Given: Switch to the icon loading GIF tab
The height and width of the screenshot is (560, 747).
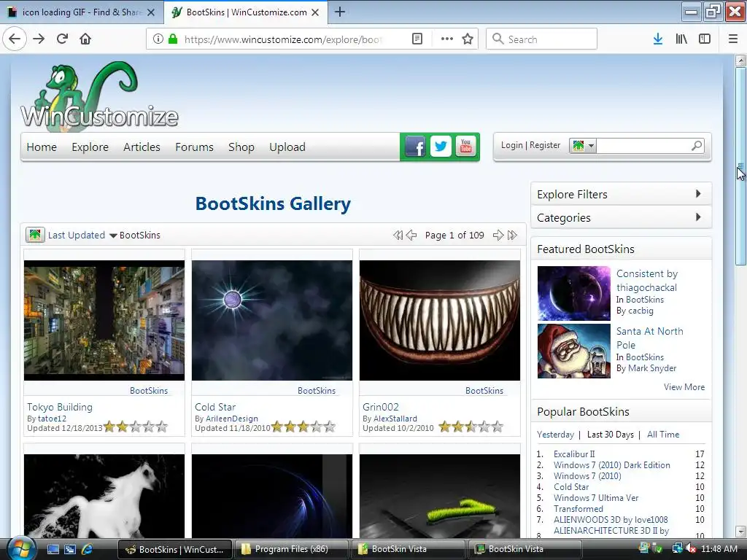Looking at the screenshot, I should coord(82,12).
